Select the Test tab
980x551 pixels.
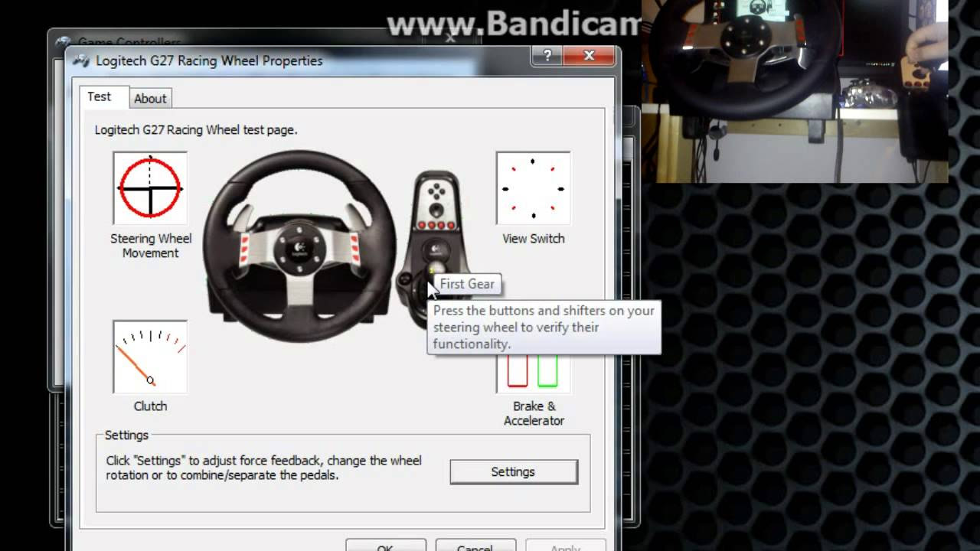[x=100, y=96]
